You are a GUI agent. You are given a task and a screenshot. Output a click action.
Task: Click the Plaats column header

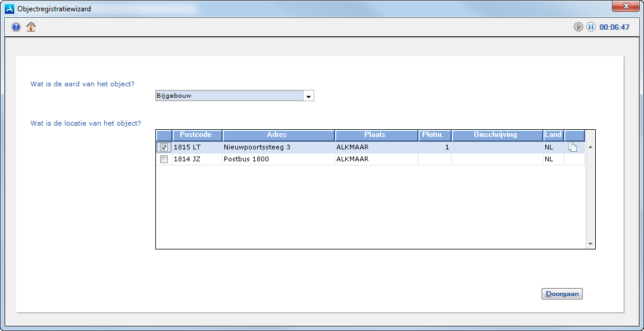point(376,135)
